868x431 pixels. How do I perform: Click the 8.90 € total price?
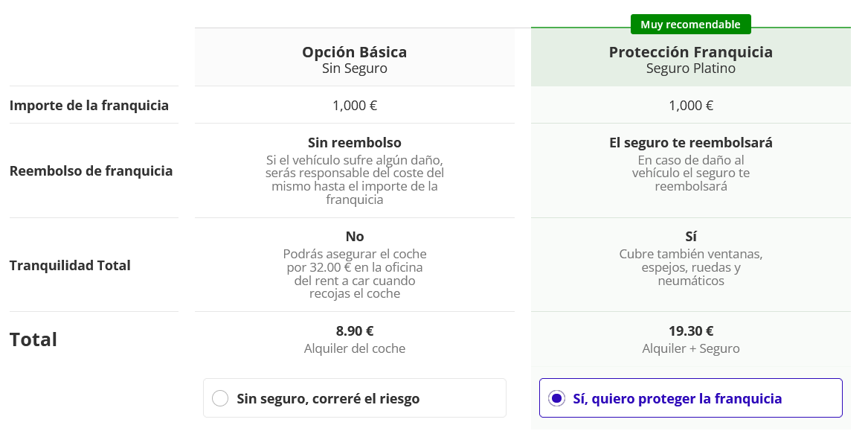[354, 331]
